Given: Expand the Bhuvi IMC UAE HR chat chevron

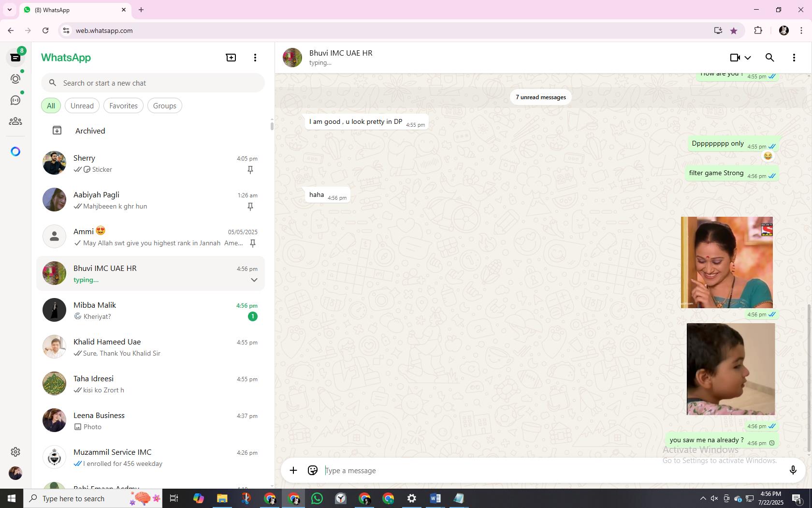Looking at the screenshot, I should 254,280.
